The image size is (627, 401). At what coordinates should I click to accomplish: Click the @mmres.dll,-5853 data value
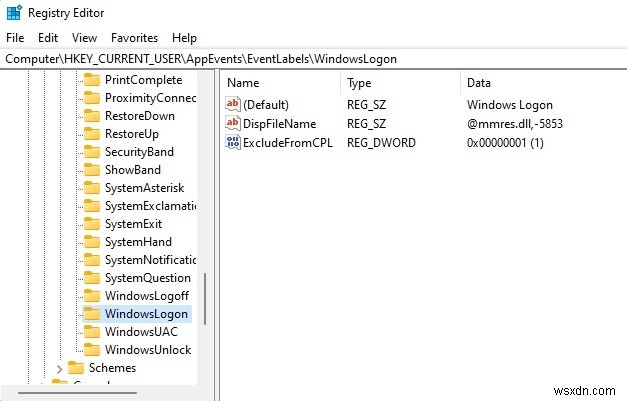pos(515,124)
